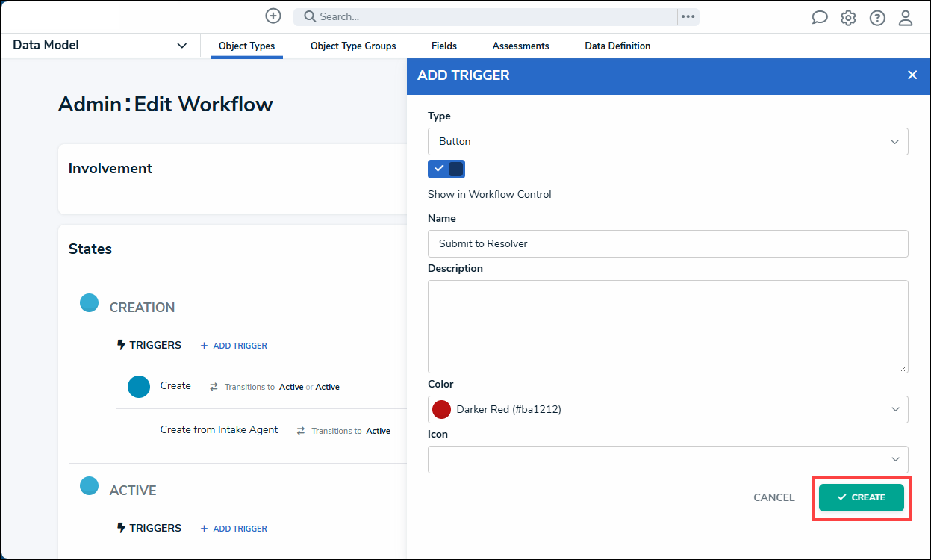
Task: Switch to the Fields tab
Action: point(444,46)
